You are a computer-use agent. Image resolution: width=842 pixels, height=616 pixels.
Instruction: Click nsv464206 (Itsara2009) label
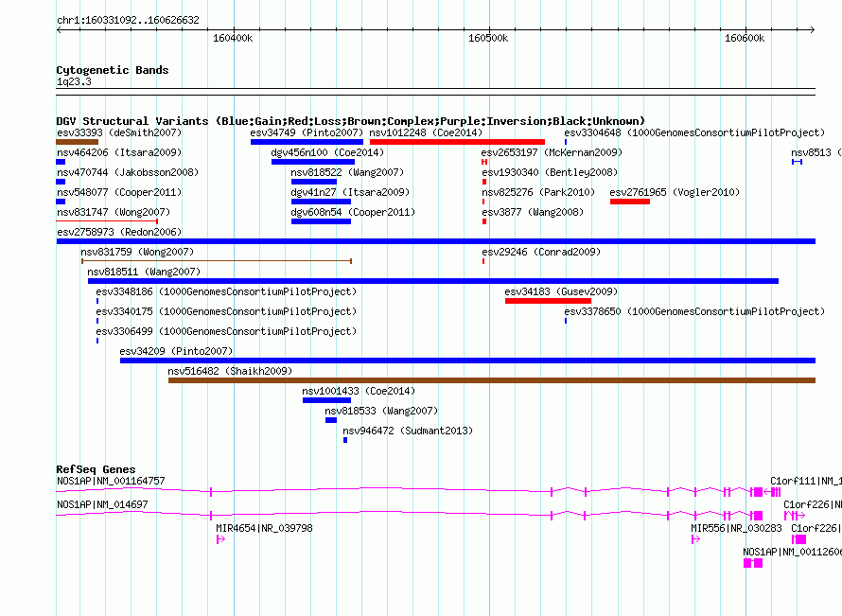(119, 152)
